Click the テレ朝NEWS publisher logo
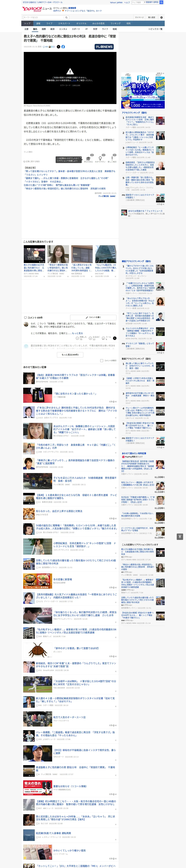Image resolution: width=186 pixels, height=868 pixels. tap(104, 47)
